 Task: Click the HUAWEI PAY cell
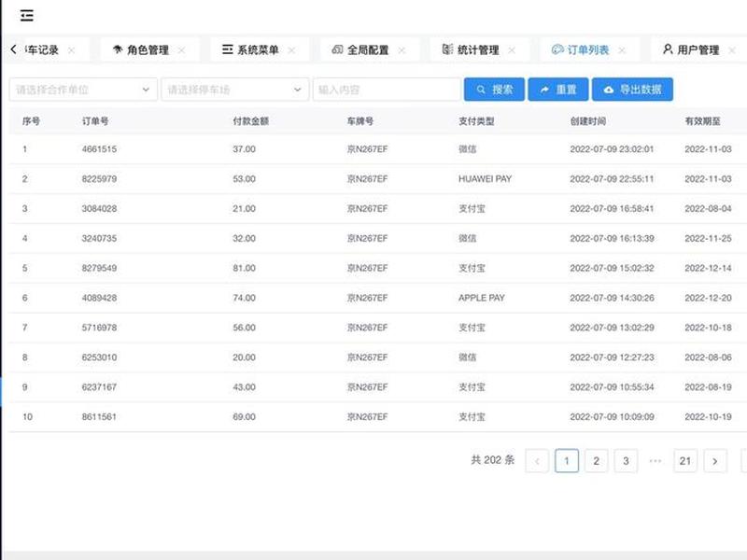pyautogui.click(x=485, y=179)
